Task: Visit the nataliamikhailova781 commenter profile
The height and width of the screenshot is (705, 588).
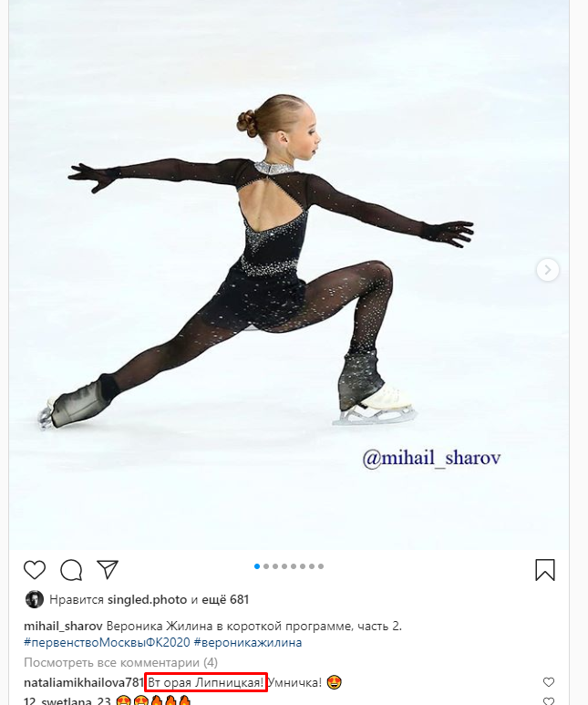Action: pos(84,682)
